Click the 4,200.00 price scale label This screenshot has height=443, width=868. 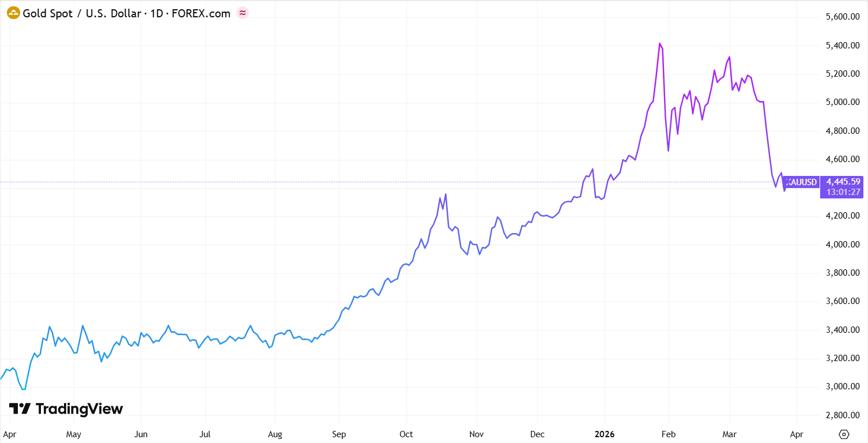coord(843,216)
